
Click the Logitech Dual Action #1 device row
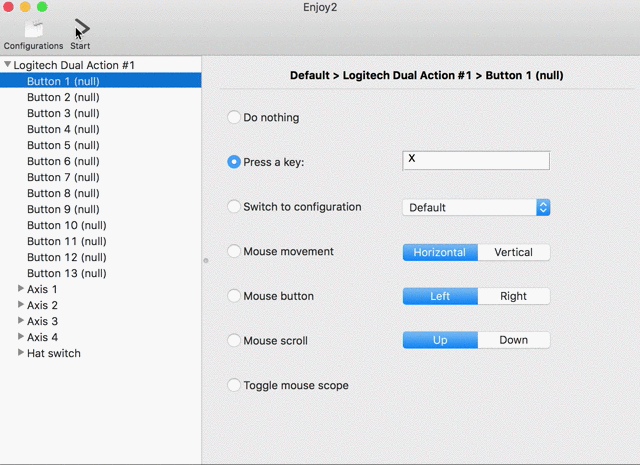coord(100,65)
